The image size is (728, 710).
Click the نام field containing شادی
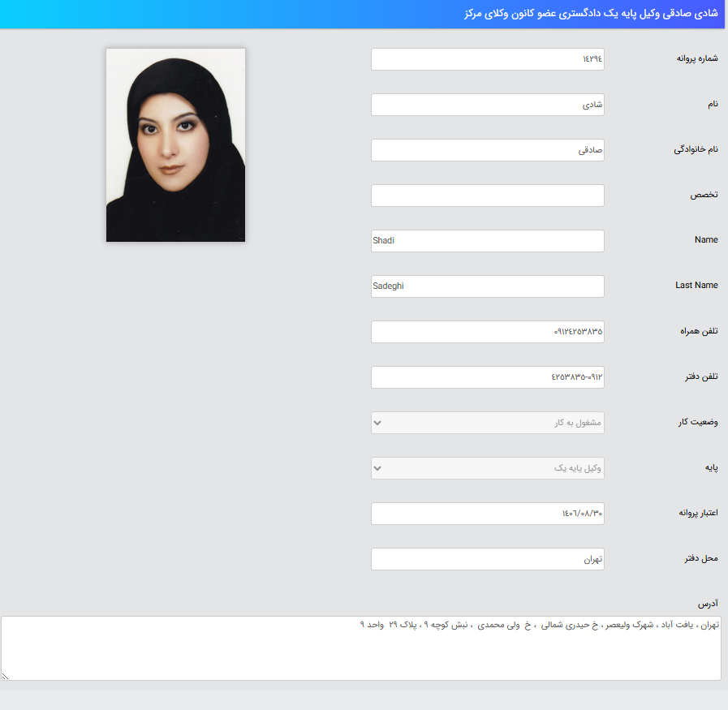pyautogui.click(x=487, y=104)
